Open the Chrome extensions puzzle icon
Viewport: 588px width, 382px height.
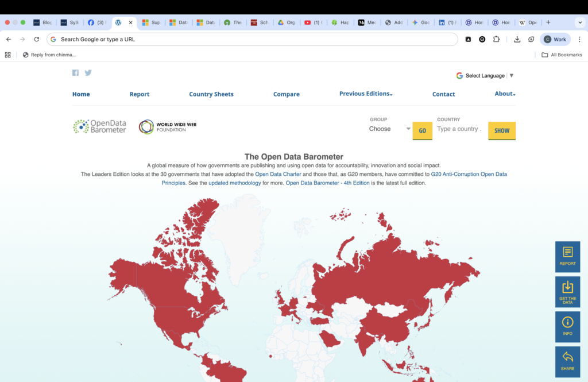[x=497, y=39]
